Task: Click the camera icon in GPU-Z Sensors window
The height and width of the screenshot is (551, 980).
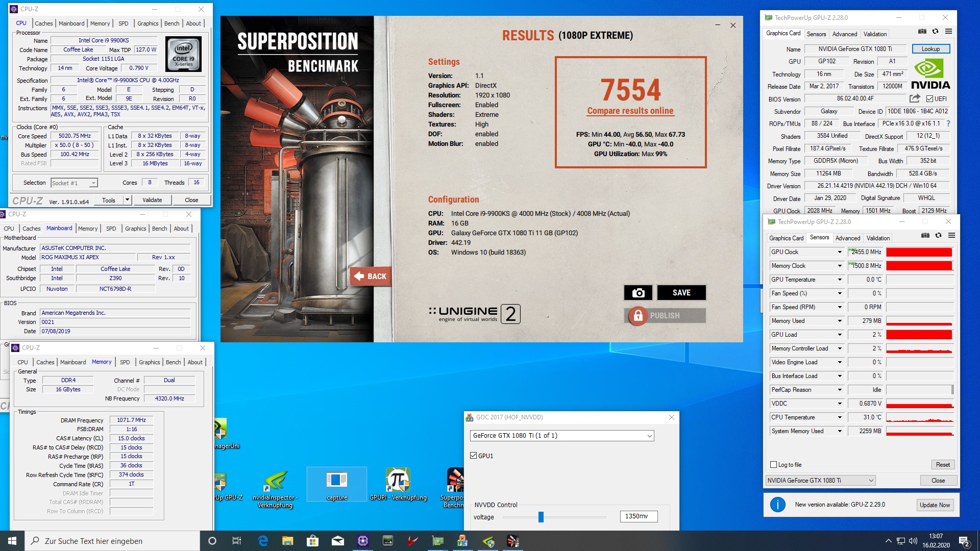Action: 925,235
